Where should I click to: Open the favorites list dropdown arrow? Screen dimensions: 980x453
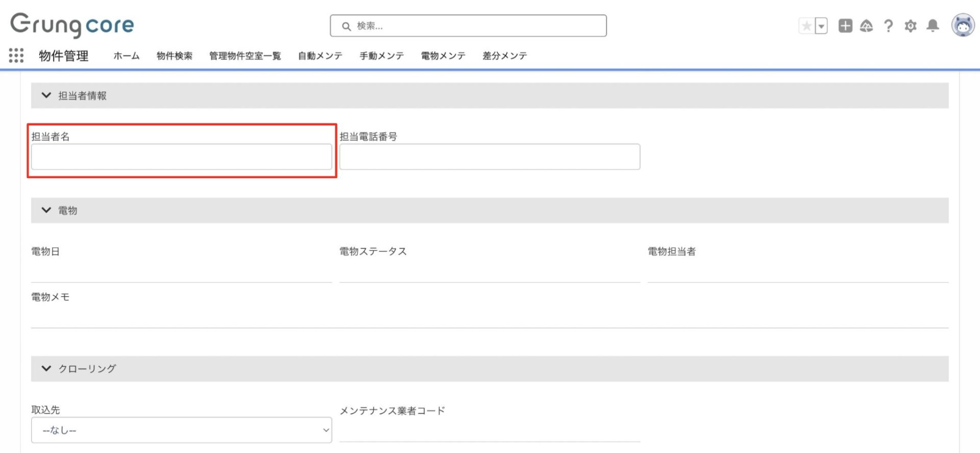coord(821,26)
